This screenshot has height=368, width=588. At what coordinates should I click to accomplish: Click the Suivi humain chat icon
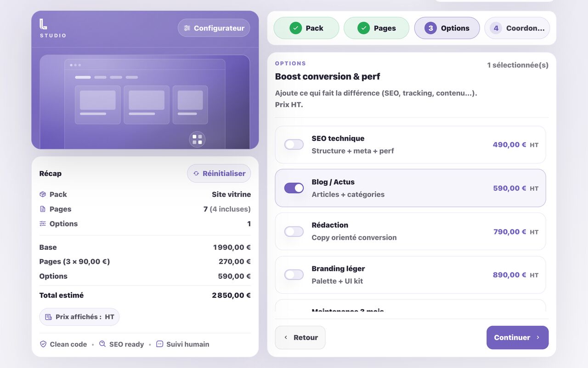(x=159, y=344)
